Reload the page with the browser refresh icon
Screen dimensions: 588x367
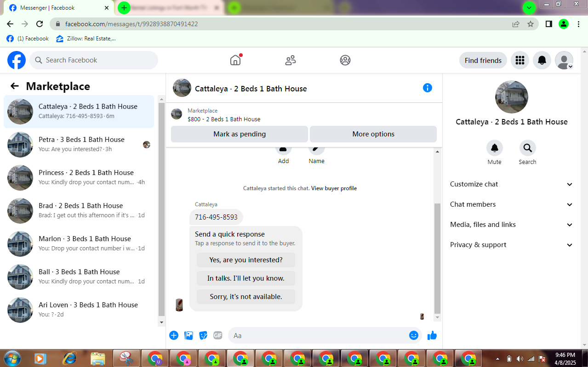point(40,24)
